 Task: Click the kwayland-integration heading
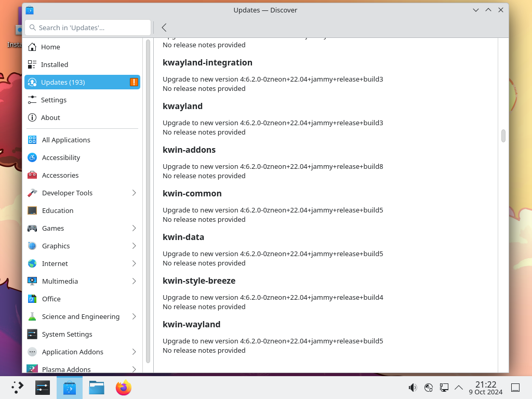(207, 62)
